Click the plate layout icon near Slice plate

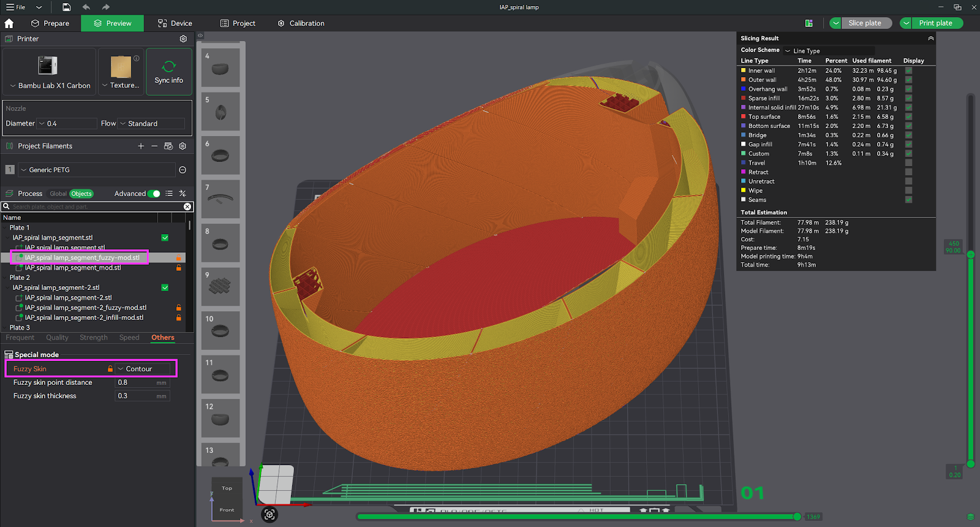pyautogui.click(x=809, y=23)
